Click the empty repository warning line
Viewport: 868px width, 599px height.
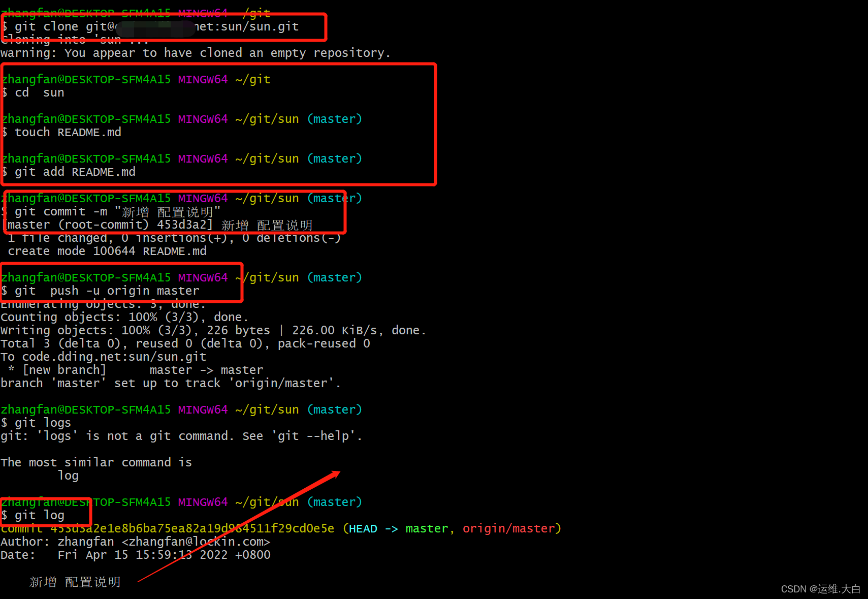(196, 53)
